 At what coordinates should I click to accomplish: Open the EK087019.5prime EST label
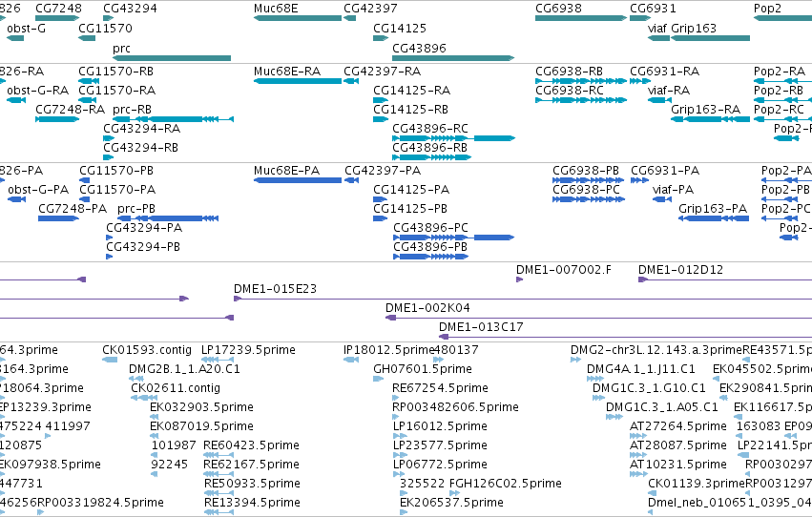click(201, 426)
